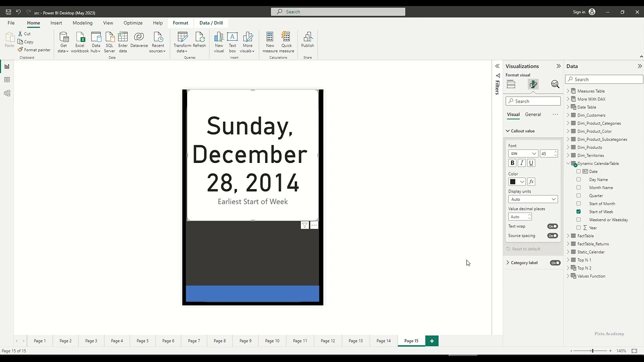Click the Enter data icon
Viewport: 644px width, 362px height.
point(123,42)
